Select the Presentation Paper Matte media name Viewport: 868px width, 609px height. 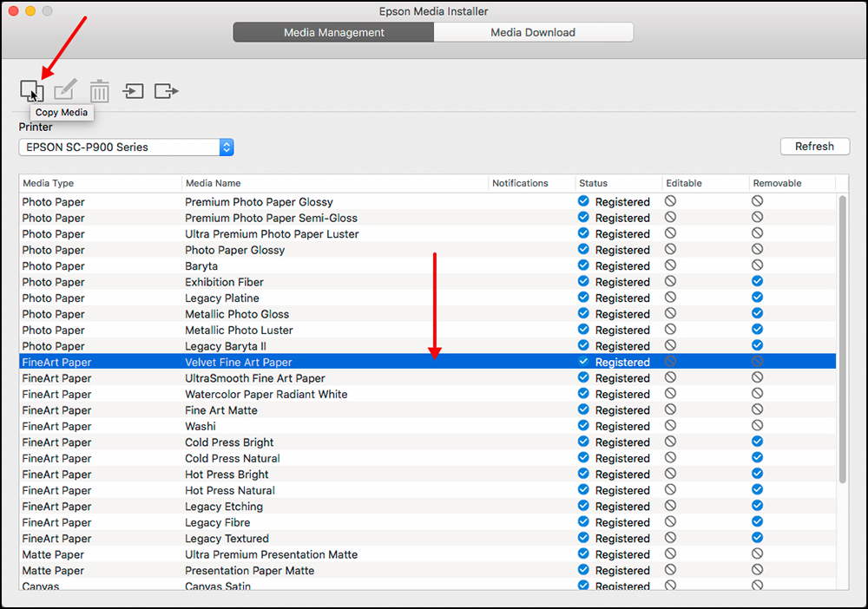click(x=250, y=571)
